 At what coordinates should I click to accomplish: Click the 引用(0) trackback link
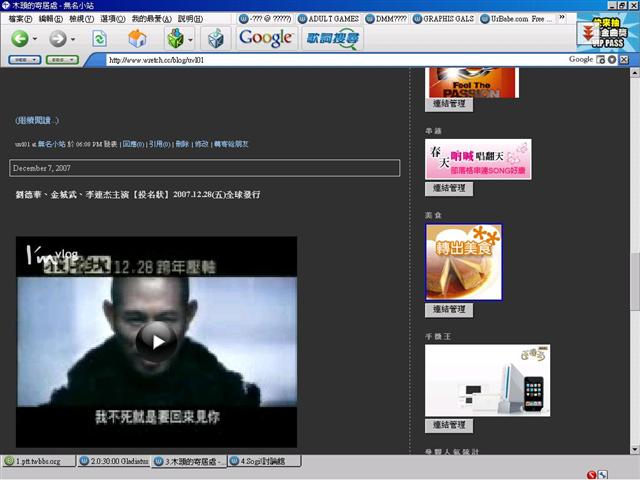point(160,144)
